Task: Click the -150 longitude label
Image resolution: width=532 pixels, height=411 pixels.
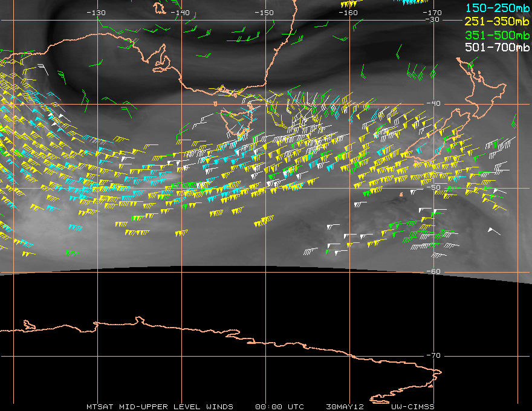Action: [x=264, y=13]
